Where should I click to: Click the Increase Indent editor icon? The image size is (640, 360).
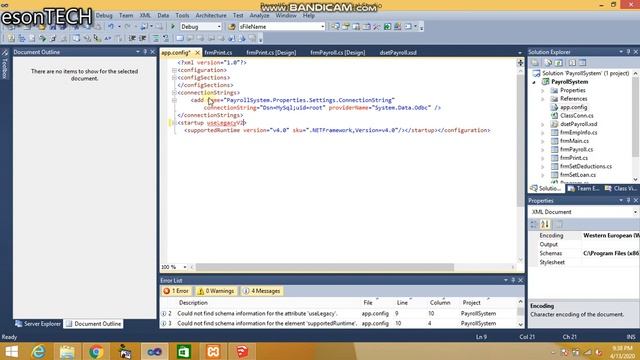pos(142,38)
